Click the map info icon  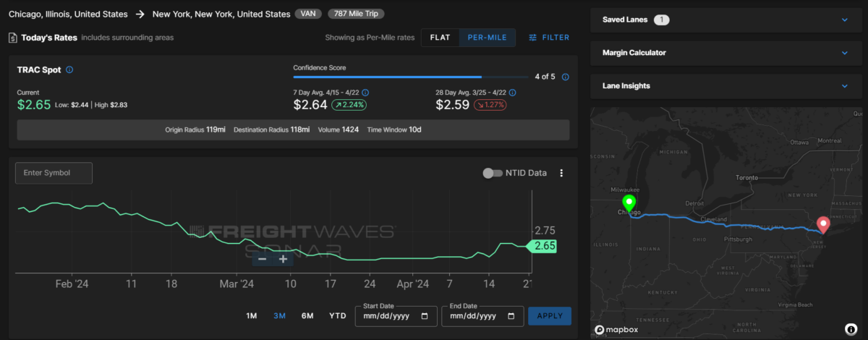[x=850, y=329]
